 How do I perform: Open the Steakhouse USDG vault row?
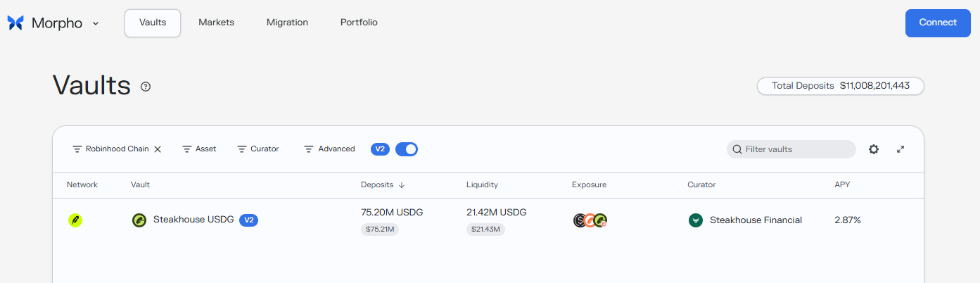click(488, 220)
